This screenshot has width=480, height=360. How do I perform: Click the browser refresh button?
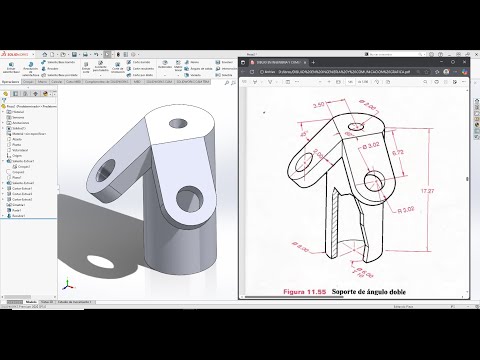pyautogui.click(x=252, y=72)
